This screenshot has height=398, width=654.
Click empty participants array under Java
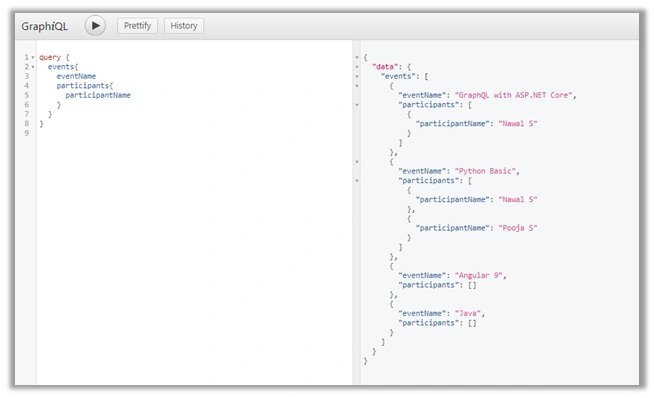pyautogui.click(x=472, y=323)
